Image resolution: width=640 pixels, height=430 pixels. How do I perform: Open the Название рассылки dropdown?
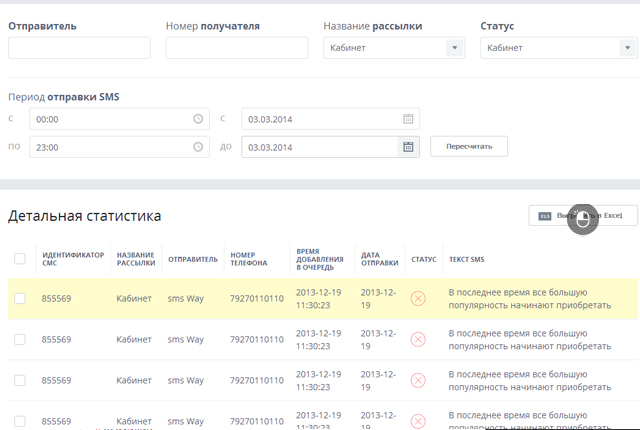[x=394, y=48]
